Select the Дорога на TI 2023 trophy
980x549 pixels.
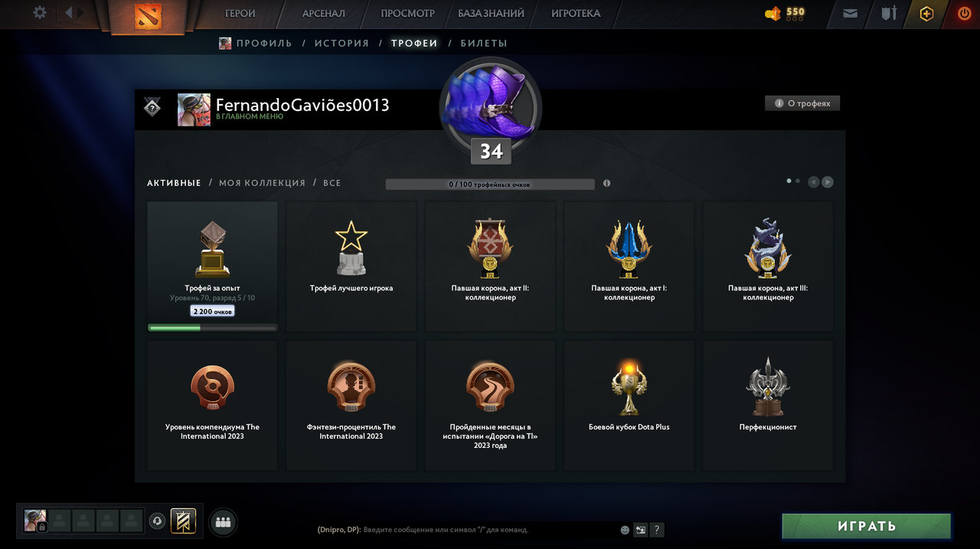coord(490,405)
